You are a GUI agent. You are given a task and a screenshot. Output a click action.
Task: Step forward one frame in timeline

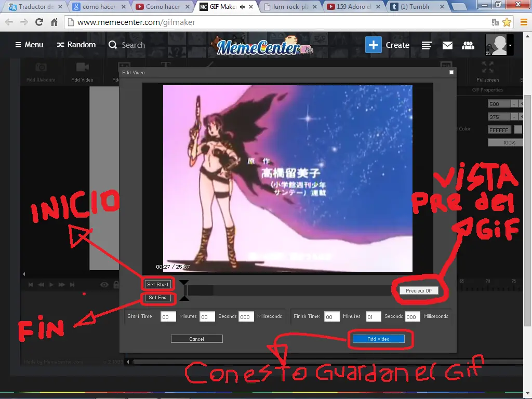(x=62, y=285)
